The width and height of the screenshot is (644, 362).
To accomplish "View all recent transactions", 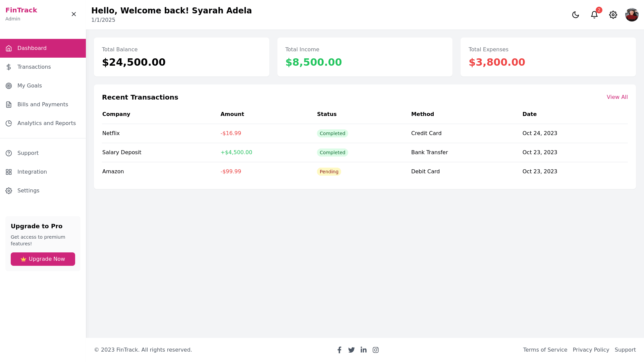I will (617, 97).
